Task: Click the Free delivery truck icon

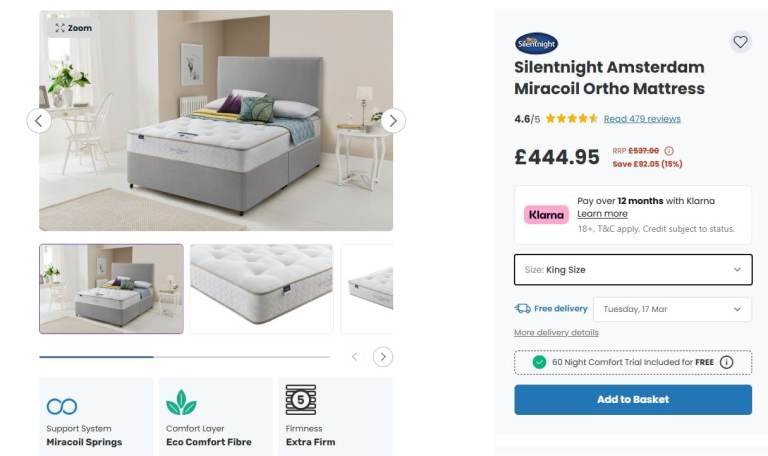Action: pyautogui.click(x=523, y=309)
